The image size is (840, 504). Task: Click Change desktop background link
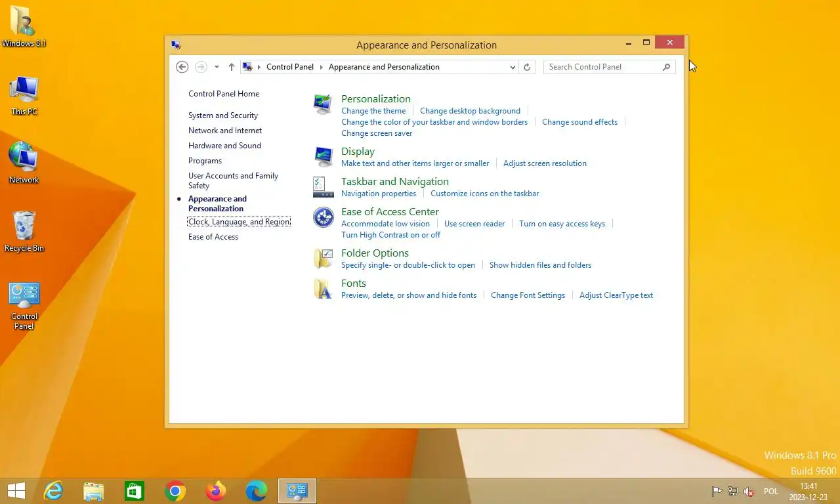[470, 111]
